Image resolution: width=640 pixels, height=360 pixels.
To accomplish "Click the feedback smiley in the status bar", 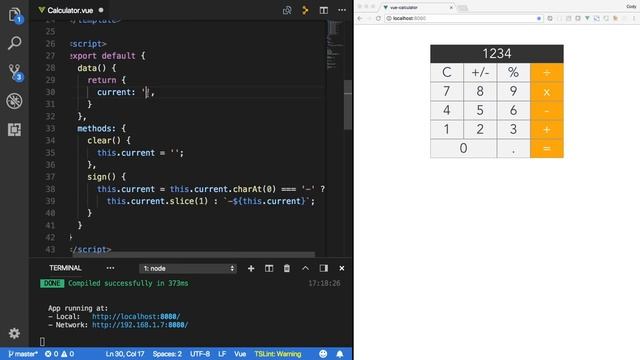I will [323, 354].
